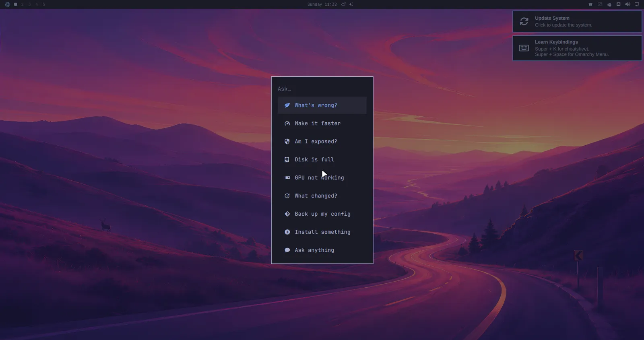Switch to workspace 3 in top bar
Image resolution: width=644 pixels, height=340 pixels.
(30, 4)
